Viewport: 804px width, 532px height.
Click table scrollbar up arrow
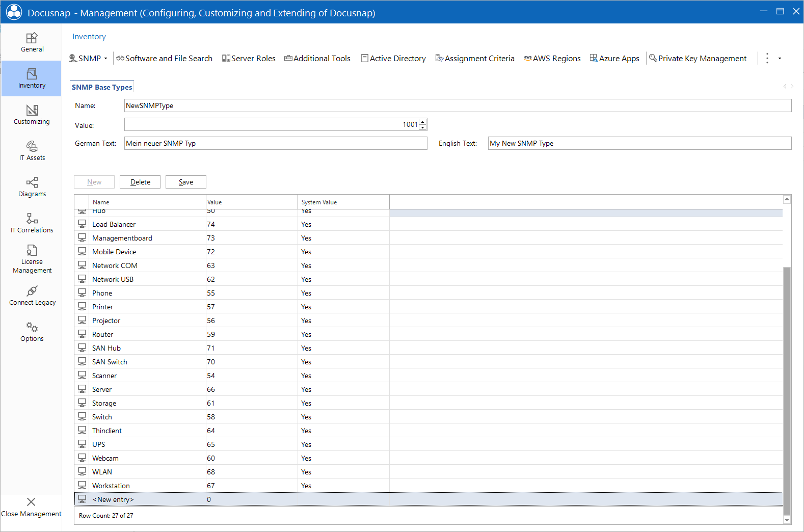(x=787, y=199)
